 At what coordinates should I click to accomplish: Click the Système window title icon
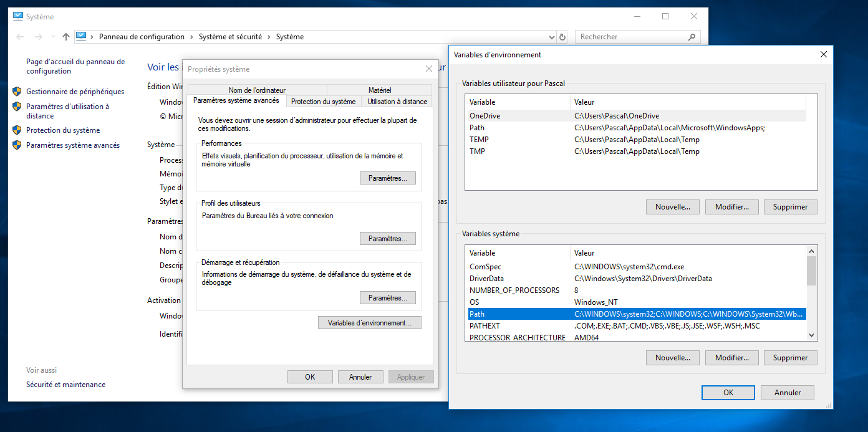coord(18,16)
